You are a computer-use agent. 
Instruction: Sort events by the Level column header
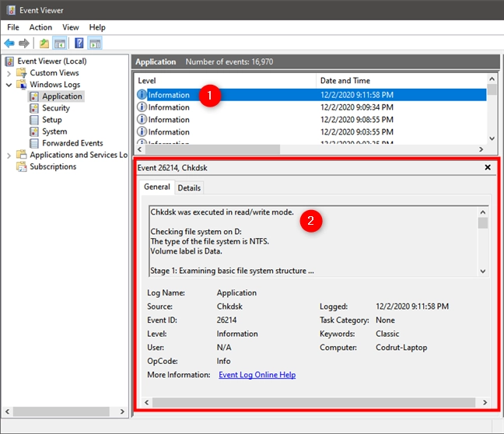point(225,80)
